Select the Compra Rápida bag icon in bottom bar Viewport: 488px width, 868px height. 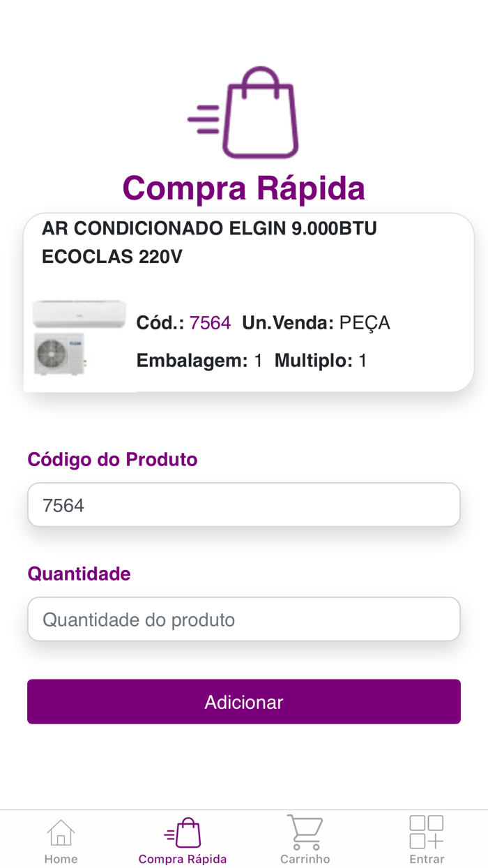click(x=183, y=832)
